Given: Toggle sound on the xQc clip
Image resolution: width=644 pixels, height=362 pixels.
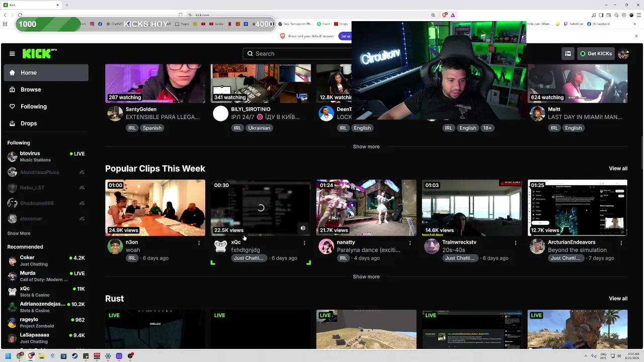Looking at the screenshot, I should point(303,228).
